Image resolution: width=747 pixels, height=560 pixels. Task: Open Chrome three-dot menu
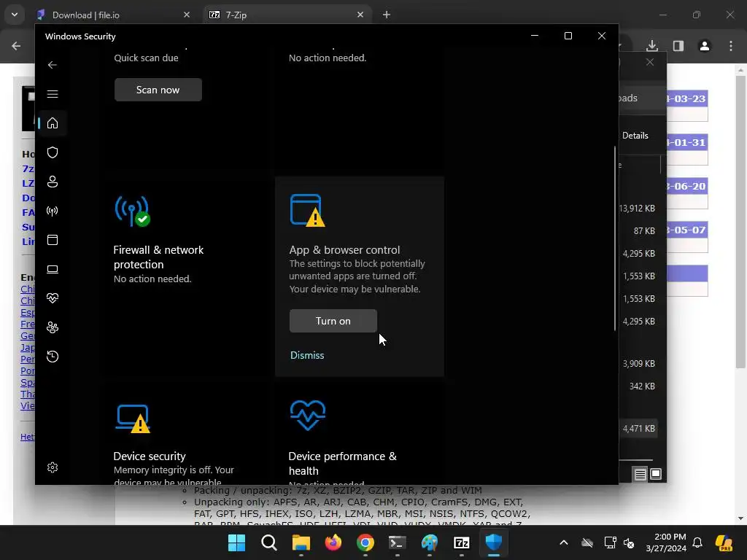(x=731, y=46)
